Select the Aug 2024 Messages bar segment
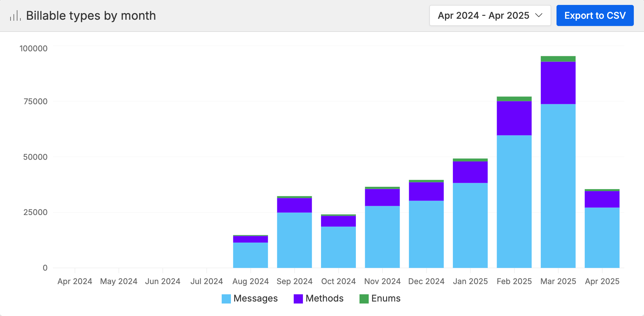This screenshot has height=316, width=644. coord(251,255)
